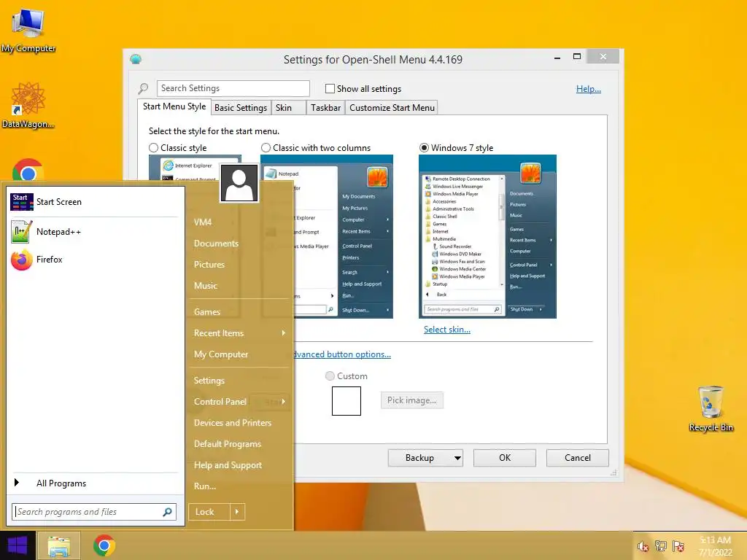Open the Chrome desktop shortcut
The width and height of the screenshot is (747, 560).
[x=28, y=169]
